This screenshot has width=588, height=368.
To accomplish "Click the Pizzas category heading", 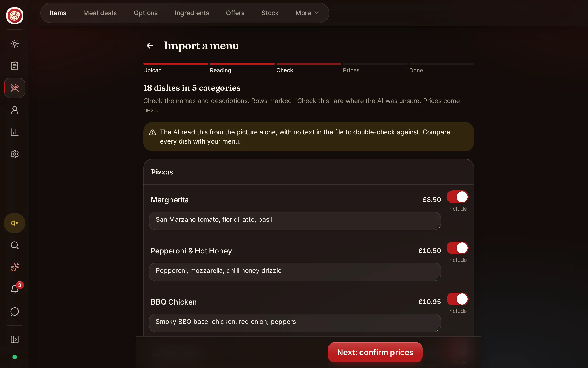I will pos(162,172).
